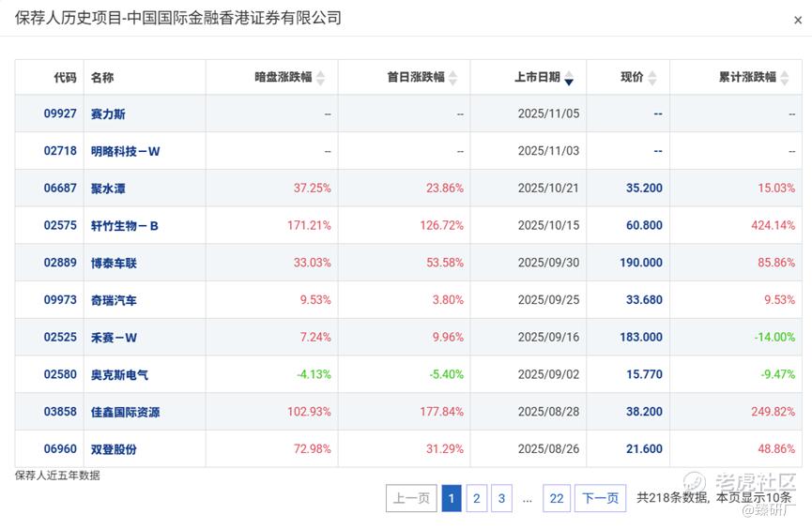812x529 pixels.
Task: Click the 保荐人近五年数据 footnote
Action: (57, 476)
